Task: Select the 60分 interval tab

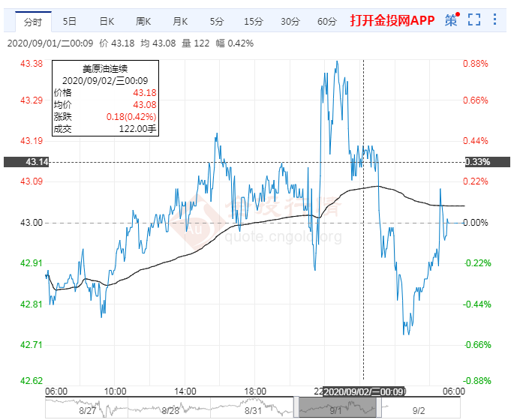Action: pyautogui.click(x=327, y=21)
